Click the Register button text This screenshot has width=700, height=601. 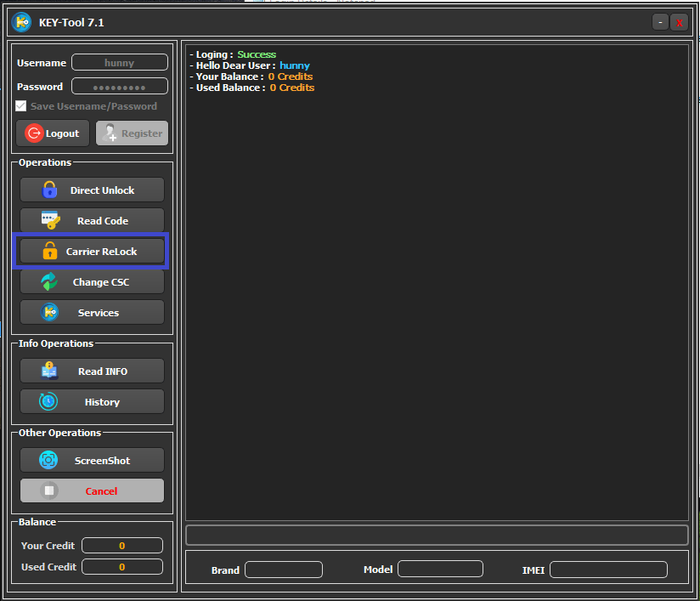142,133
